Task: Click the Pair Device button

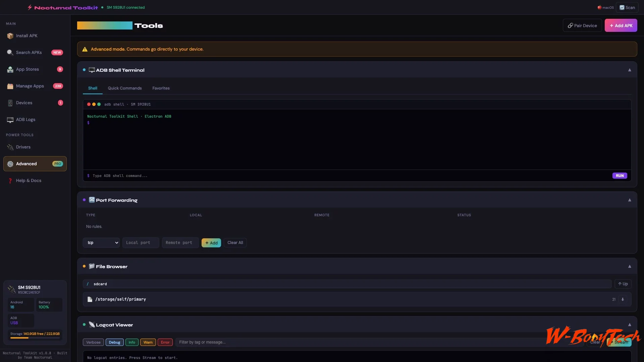Action: pos(582,25)
